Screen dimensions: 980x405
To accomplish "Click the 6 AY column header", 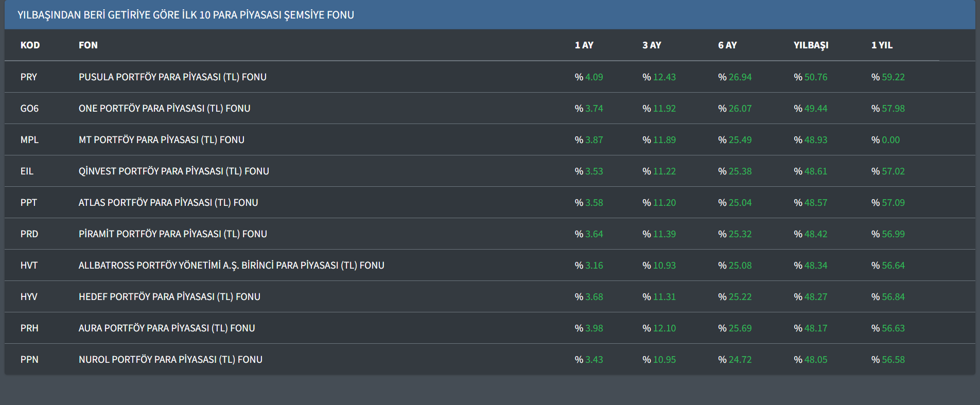I will pyautogui.click(x=727, y=45).
